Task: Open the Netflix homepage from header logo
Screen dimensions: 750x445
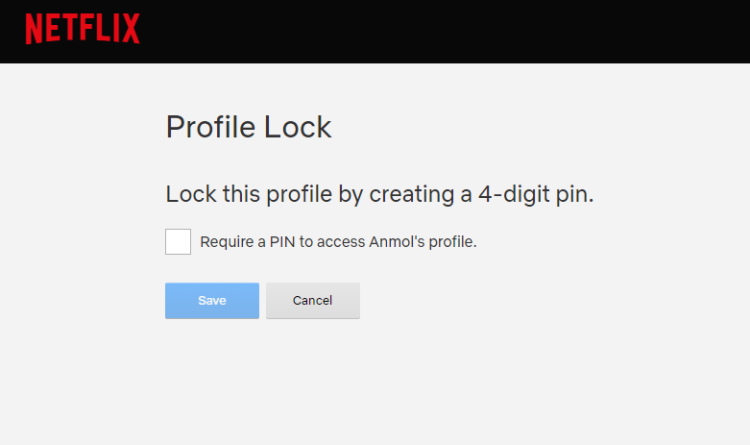Action: 82,28
